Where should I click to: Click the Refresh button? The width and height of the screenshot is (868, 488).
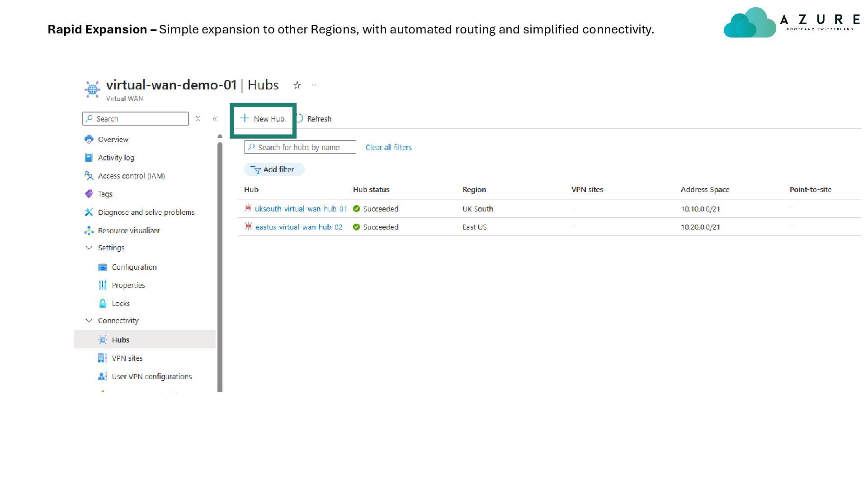point(314,119)
